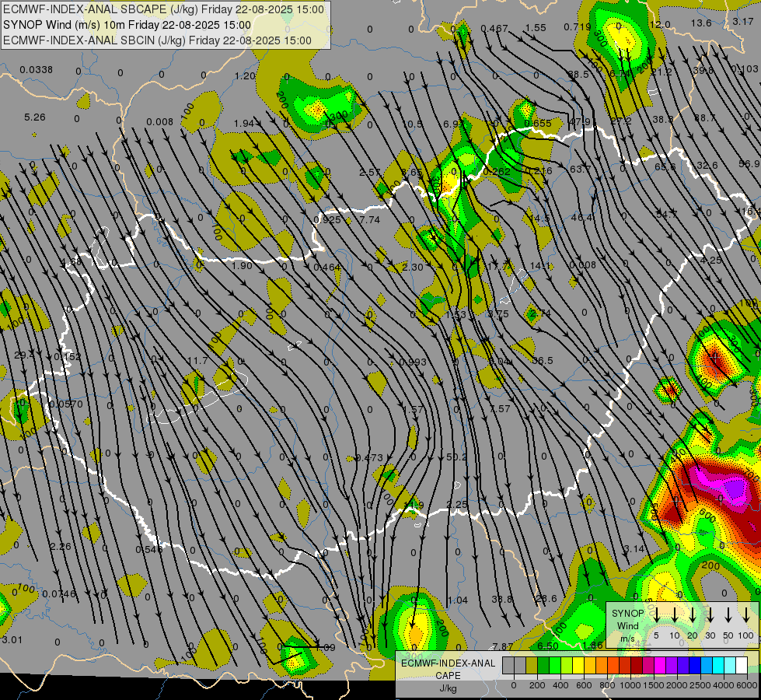761x700 pixels.
Task: Pick the white swatch ending the CAPE scale
Action: [x=742, y=665]
